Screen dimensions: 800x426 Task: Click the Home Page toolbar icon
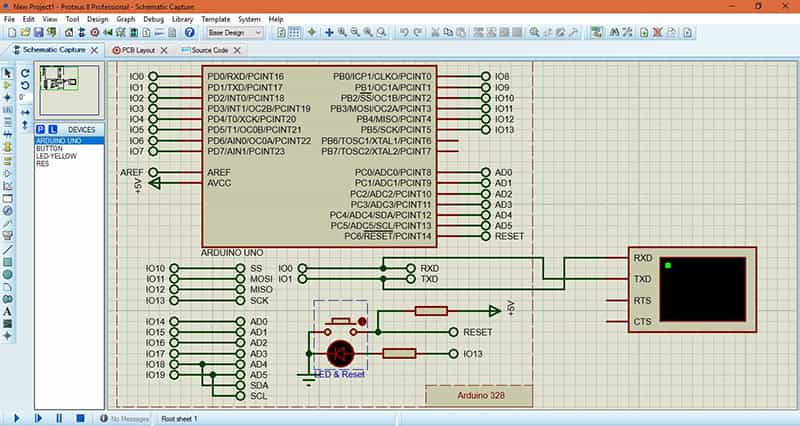click(x=69, y=33)
